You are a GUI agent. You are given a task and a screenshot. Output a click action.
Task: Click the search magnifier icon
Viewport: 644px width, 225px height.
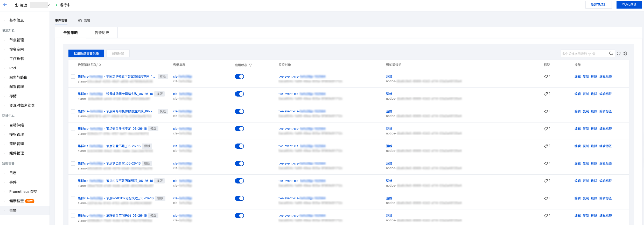click(611, 53)
